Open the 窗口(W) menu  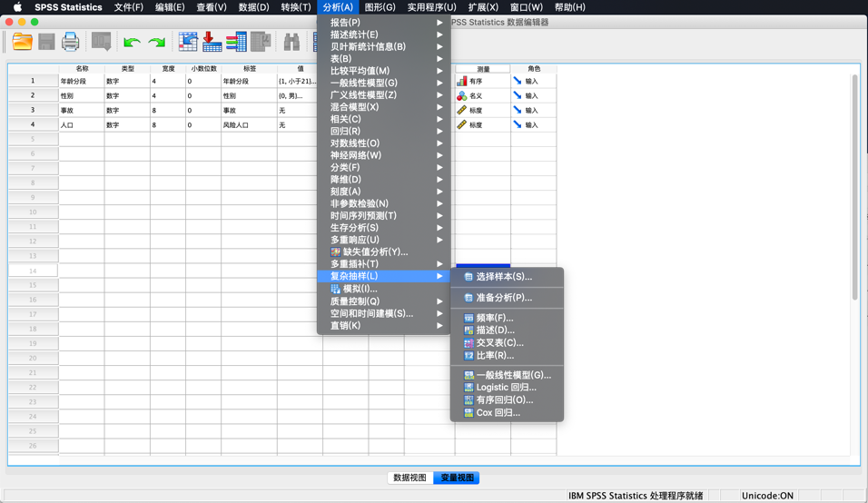tap(526, 7)
